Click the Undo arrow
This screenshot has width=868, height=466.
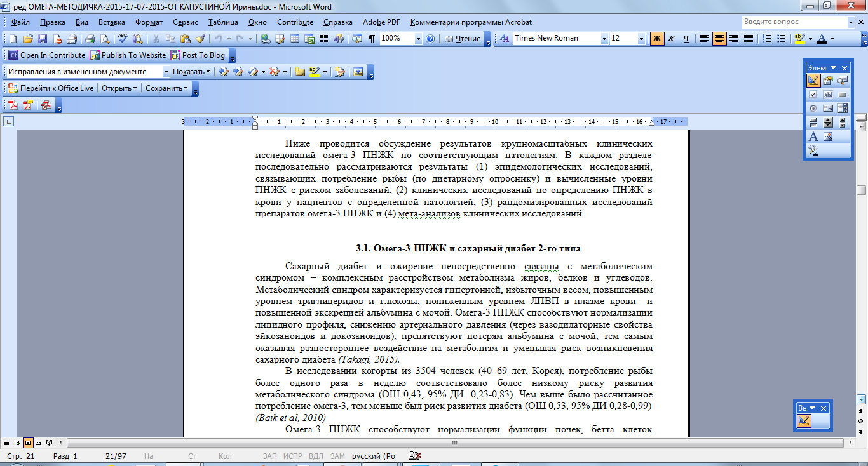pos(218,39)
